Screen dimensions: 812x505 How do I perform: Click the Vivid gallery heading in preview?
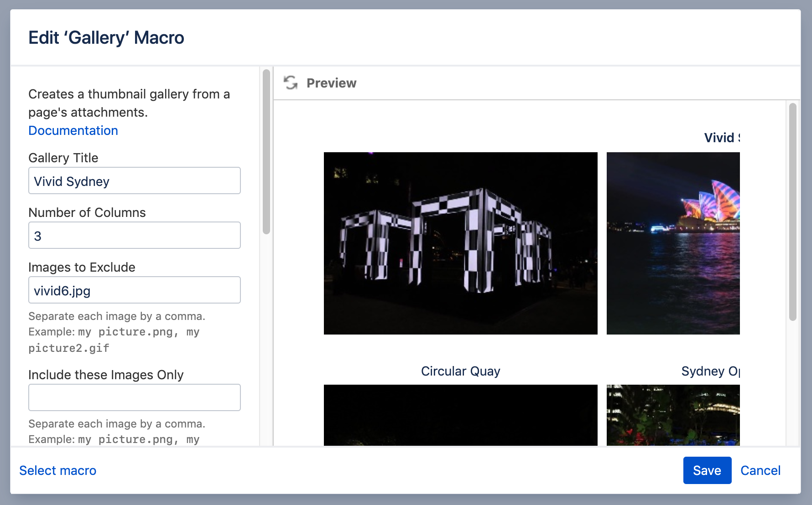point(722,138)
